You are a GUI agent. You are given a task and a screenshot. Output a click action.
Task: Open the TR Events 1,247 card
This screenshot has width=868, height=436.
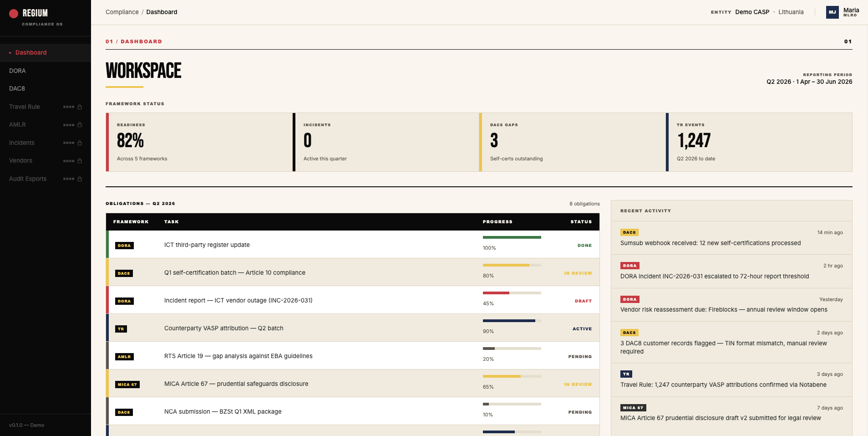[x=759, y=142]
